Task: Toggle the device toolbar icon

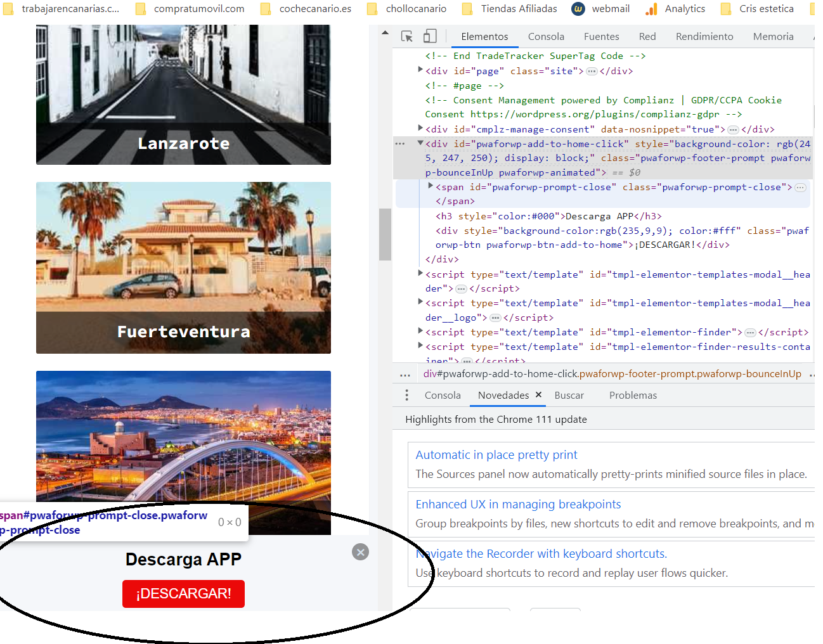Action: (x=430, y=37)
